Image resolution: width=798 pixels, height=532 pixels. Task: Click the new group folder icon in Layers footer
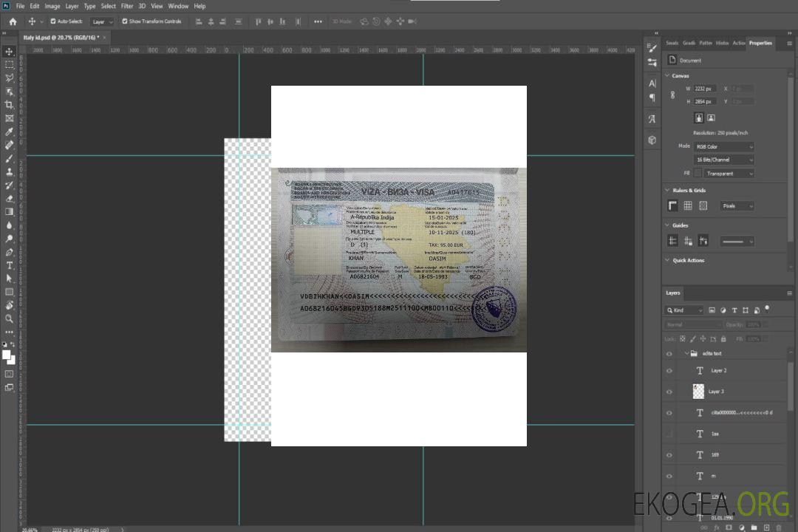click(754, 528)
